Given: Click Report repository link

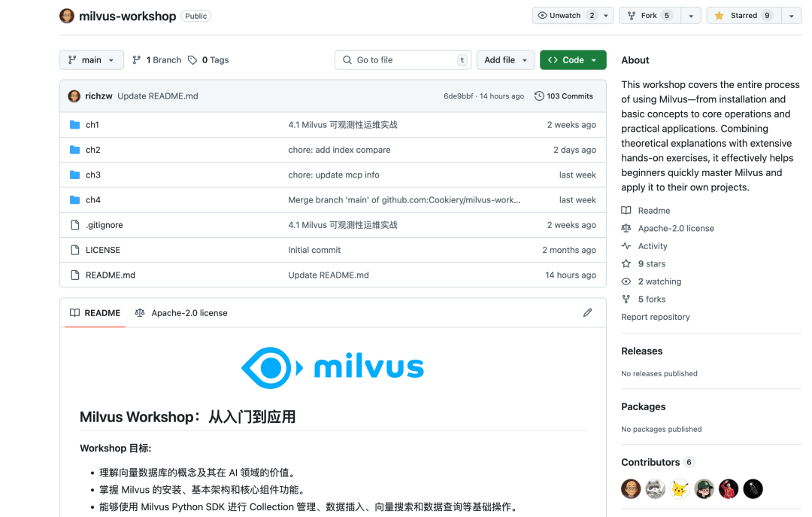Looking at the screenshot, I should (656, 317).
